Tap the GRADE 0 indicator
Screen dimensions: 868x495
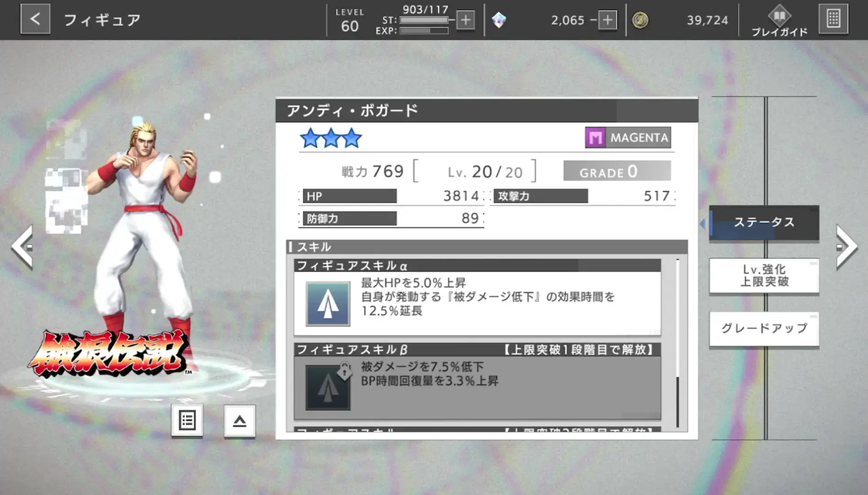click(x=617, y=171)
